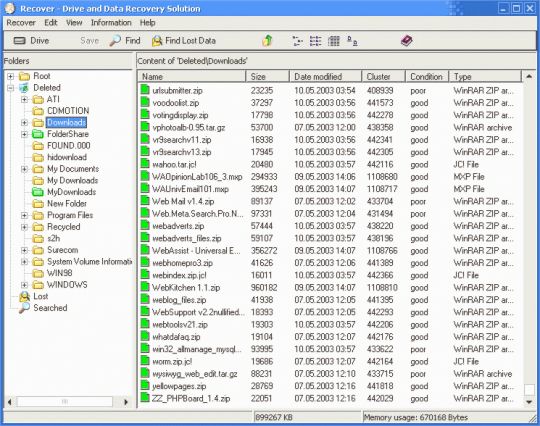Select file WAUnivEmail101.mxp
The image size is (540, 426).
(x=190, y=189)
